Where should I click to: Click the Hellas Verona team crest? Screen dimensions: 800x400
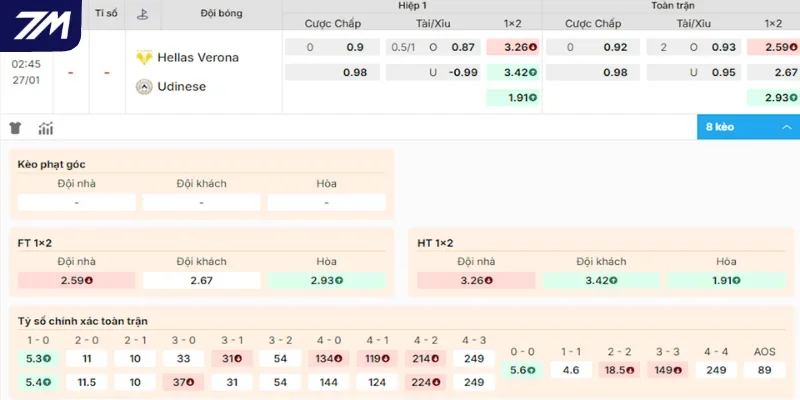(144, 58)
